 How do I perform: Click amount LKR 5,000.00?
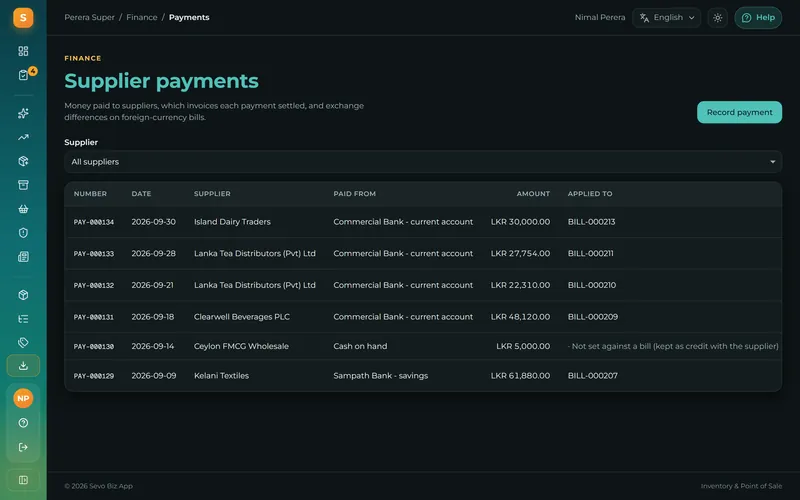point(523,346)
